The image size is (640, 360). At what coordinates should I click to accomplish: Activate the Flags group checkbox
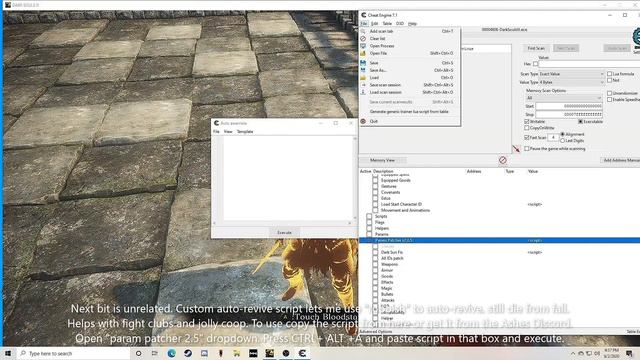point(369,222)
